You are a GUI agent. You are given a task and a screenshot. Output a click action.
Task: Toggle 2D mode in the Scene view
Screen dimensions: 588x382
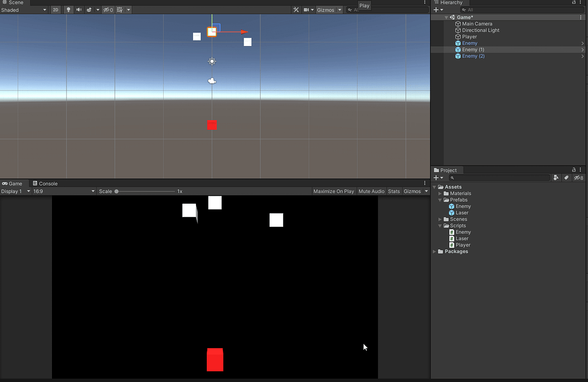(55, 9)
